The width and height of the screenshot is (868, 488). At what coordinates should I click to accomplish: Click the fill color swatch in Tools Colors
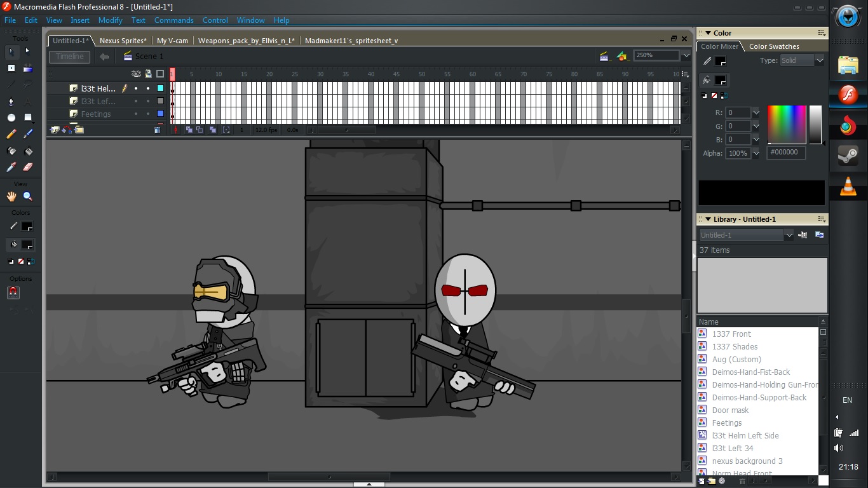coord(27,244)
